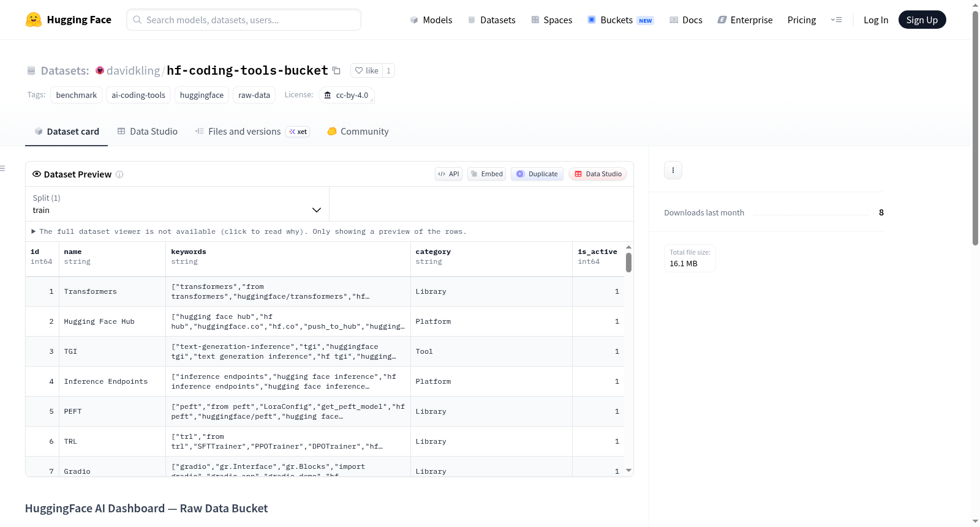Click the Hugging Face logo emoji
Viewport: 980px width, 527px height.
pos(34,20)
